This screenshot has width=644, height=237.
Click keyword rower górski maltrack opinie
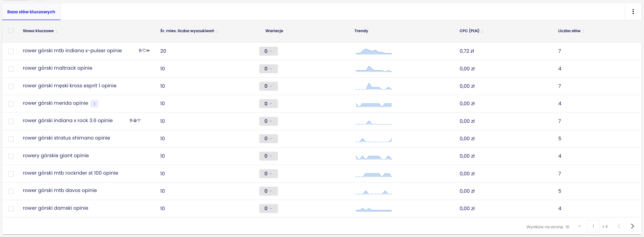click(x=57, y=68)
